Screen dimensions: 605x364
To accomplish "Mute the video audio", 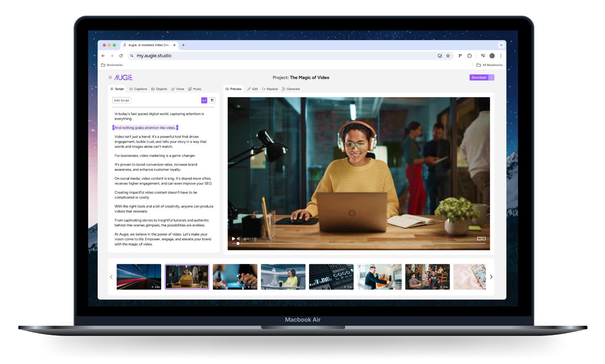I will pyautogui.click(x=239, y=238).
